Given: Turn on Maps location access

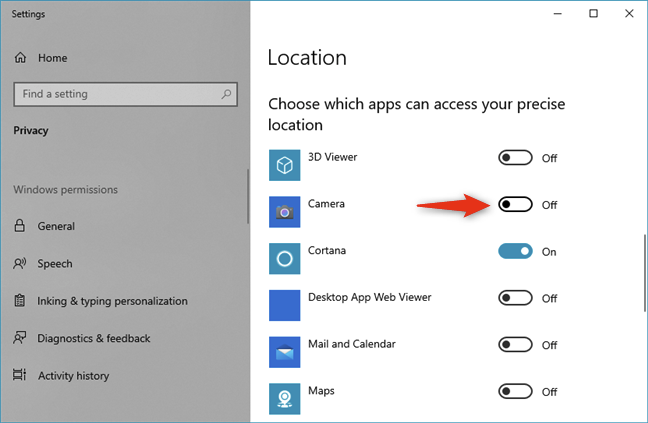Looking at the screenshot, I should [x=515, y=391].
